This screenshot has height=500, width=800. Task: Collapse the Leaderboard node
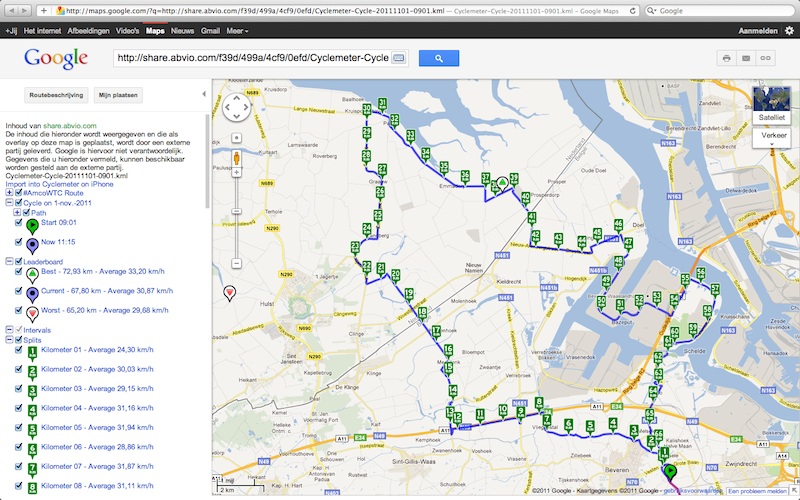[9, 261]
